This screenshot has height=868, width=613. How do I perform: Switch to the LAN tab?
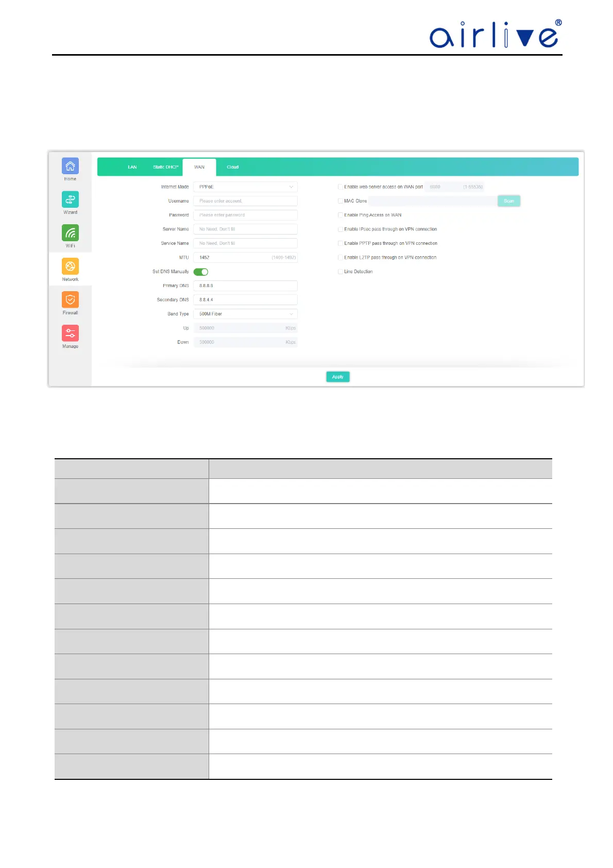pyautogui.click(x=132, y=167)
